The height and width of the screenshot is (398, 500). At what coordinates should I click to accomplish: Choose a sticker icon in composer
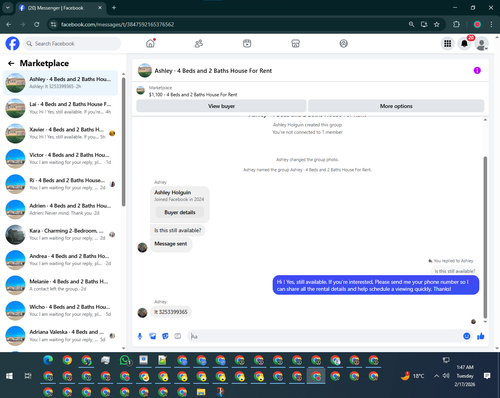[165, 336]
